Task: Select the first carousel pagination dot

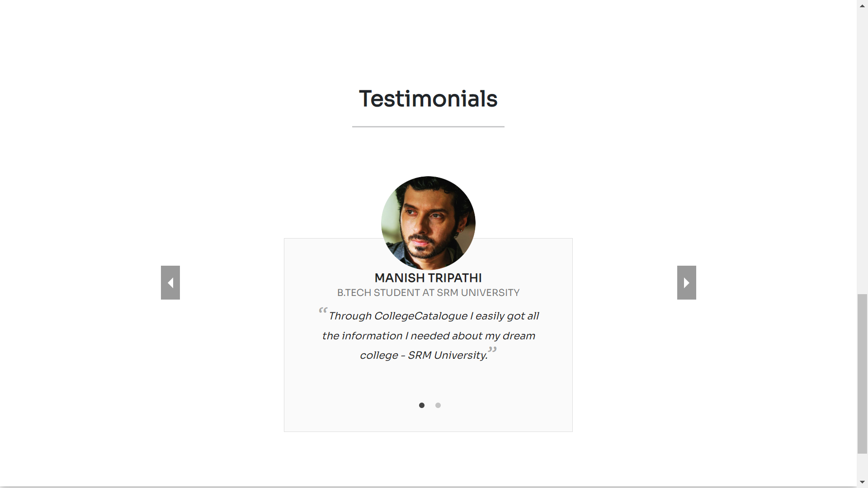Action: [x=422, y=405]
